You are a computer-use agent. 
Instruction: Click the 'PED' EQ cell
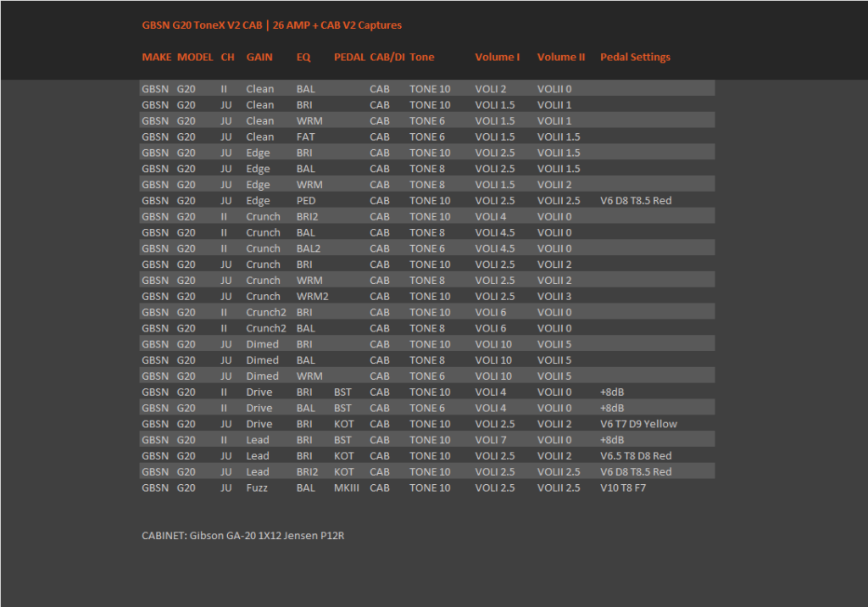(x=306, y=200)
